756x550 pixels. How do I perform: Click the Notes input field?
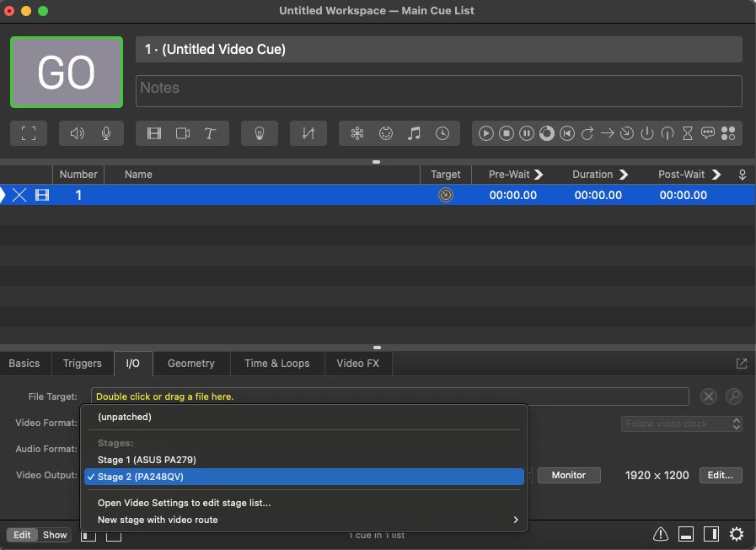pos(438,90)
